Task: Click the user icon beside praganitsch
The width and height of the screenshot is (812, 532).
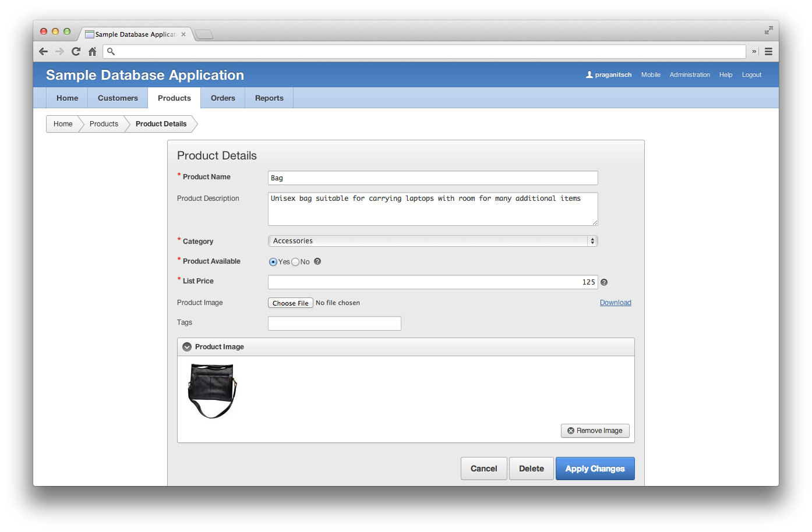Action: (589, 75)
